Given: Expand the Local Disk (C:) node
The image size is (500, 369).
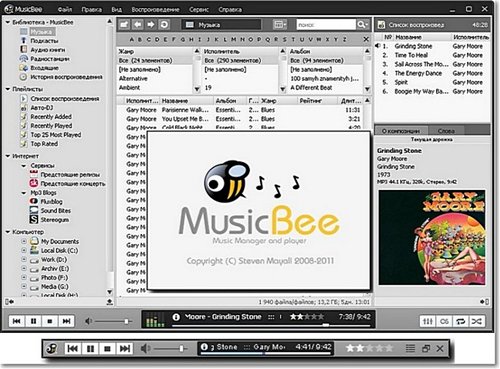Looking at the screenshot, I should pyautogui.click(x=24, y=250).
